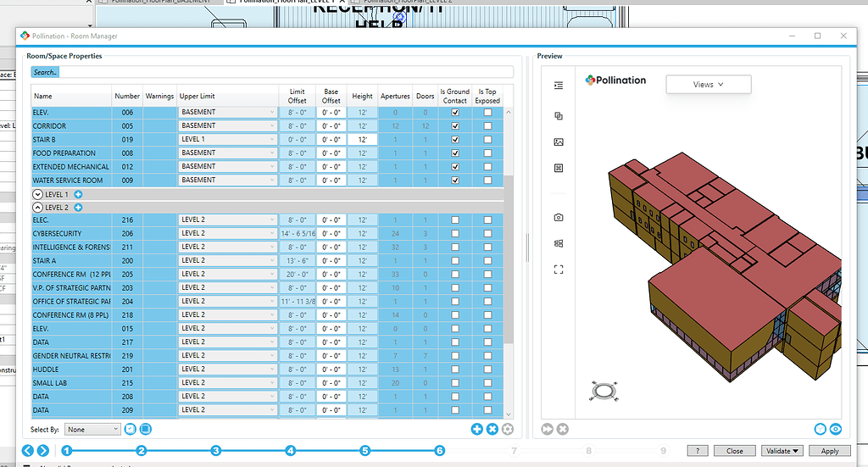The image size is (868, 467).
Task: Open the Views dropdown in Preview
Action: 709,85
